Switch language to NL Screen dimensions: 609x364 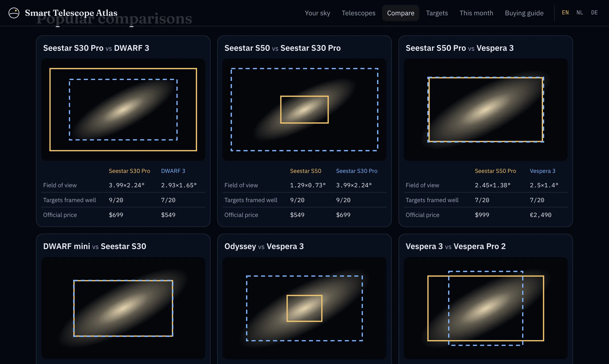click(x=580, y=12)
